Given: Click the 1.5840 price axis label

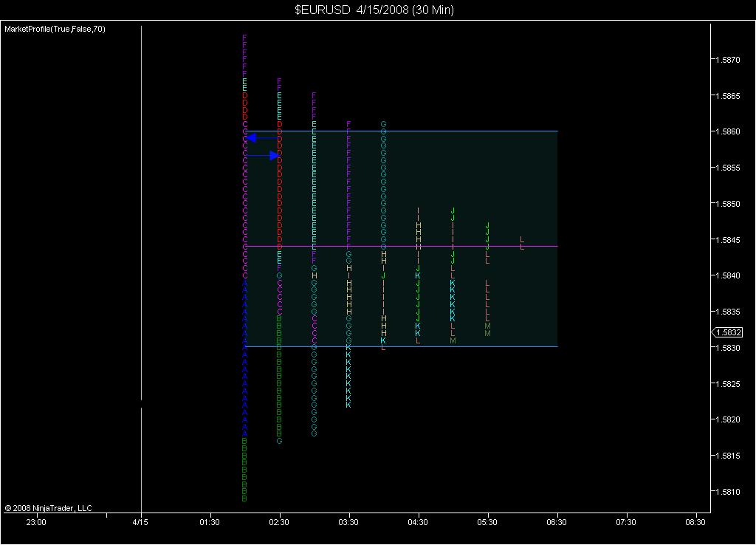Looking at the screenshot, I should (728, 275).
